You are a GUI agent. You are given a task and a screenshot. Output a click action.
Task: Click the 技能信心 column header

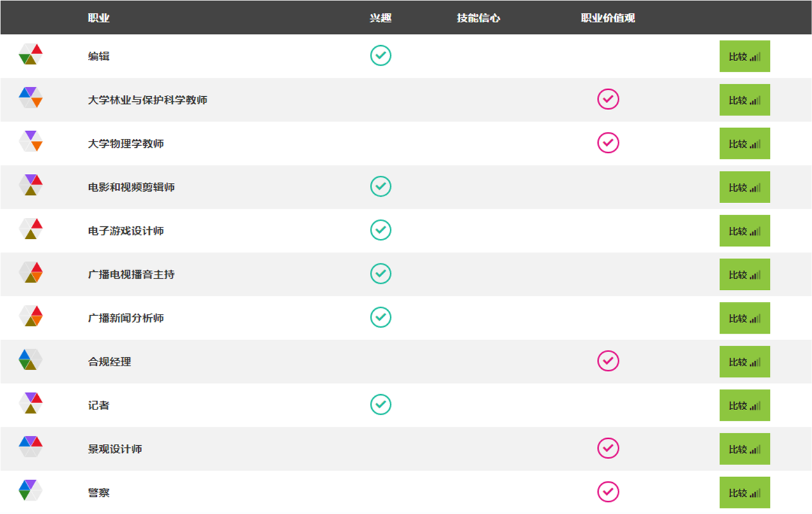[478, 18]
